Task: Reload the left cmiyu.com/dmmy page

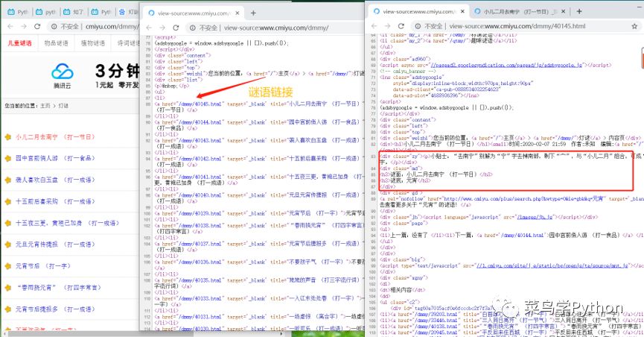Action: point(37,26)
